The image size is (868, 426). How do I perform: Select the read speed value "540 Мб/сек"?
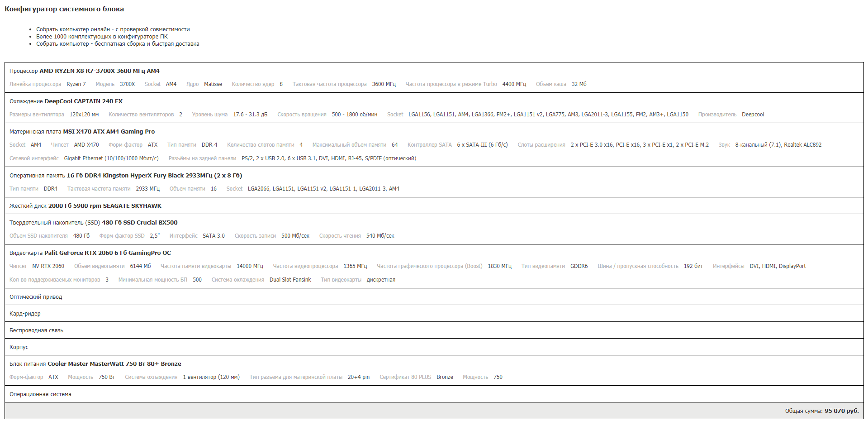tap(380, 236)
